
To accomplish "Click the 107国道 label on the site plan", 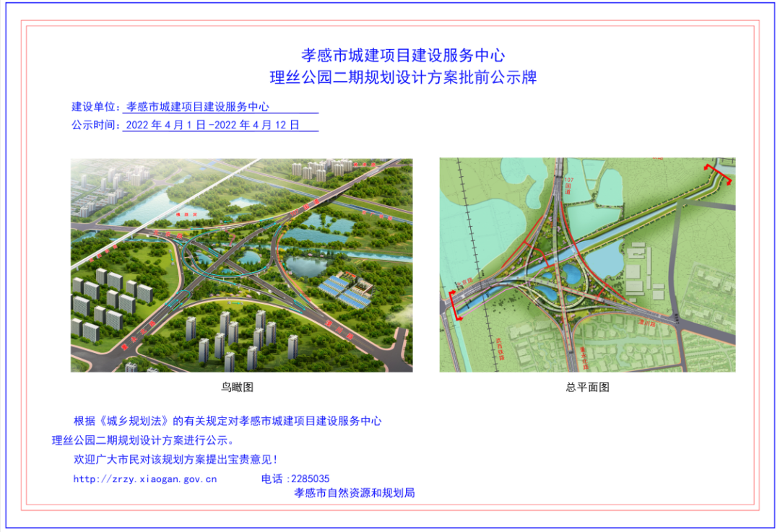I will point(568,185).
